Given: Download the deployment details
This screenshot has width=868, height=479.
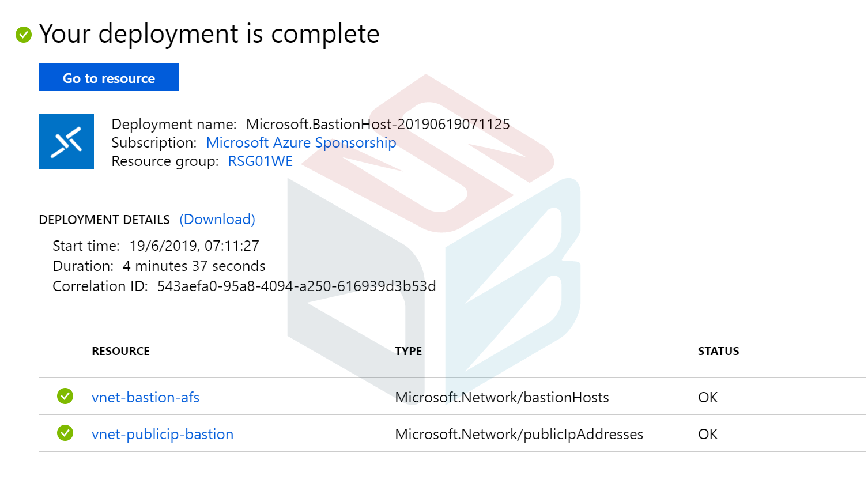Looking at the screenshot, I should pyautogui.click(x=217, y=220).
